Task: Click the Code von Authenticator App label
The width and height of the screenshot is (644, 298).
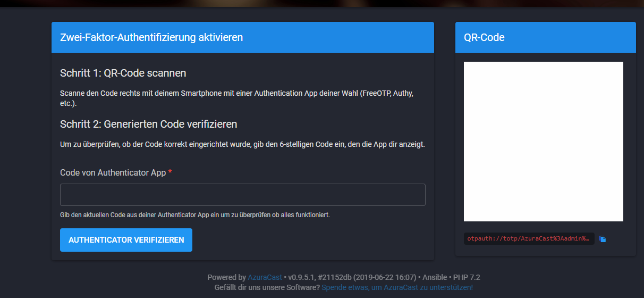Action: pos(116,173)
